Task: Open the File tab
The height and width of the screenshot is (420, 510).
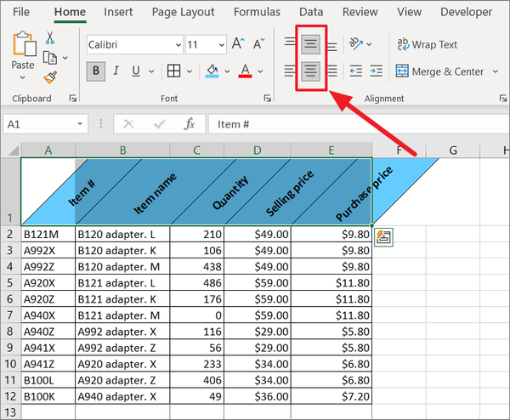Action: pos(21,12)
